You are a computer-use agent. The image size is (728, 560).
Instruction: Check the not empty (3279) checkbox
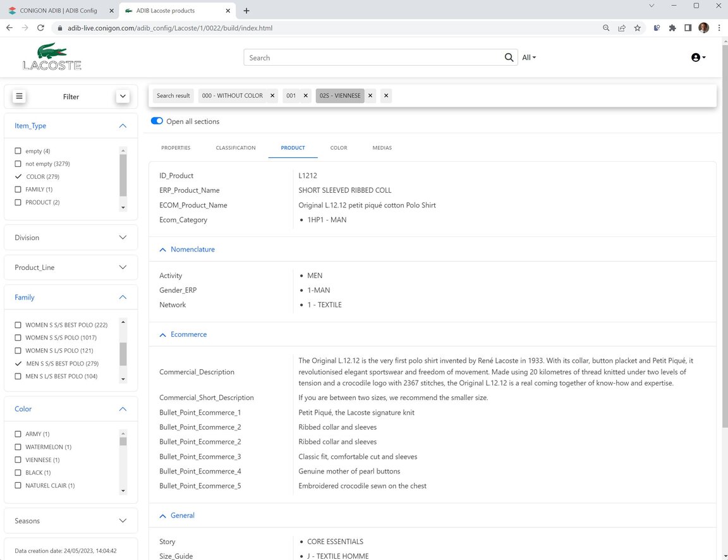(x=18, y=164)
